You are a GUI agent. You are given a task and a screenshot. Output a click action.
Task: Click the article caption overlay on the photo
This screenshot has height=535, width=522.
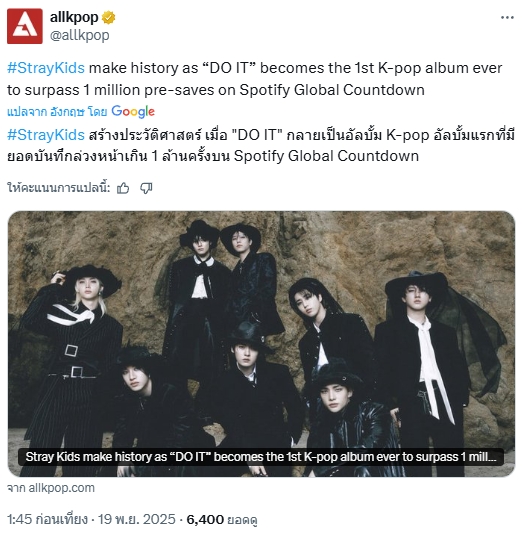coord(261,457)
